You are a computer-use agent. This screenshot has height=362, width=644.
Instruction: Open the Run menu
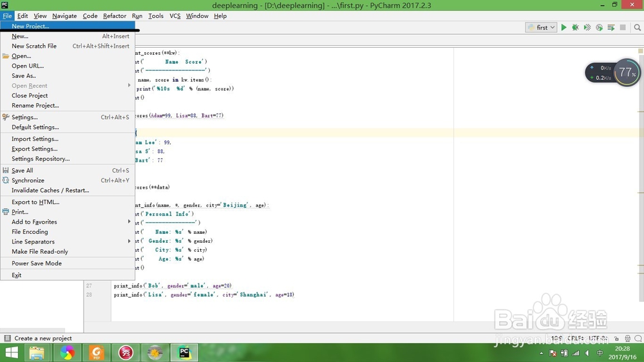pos(137,15)
